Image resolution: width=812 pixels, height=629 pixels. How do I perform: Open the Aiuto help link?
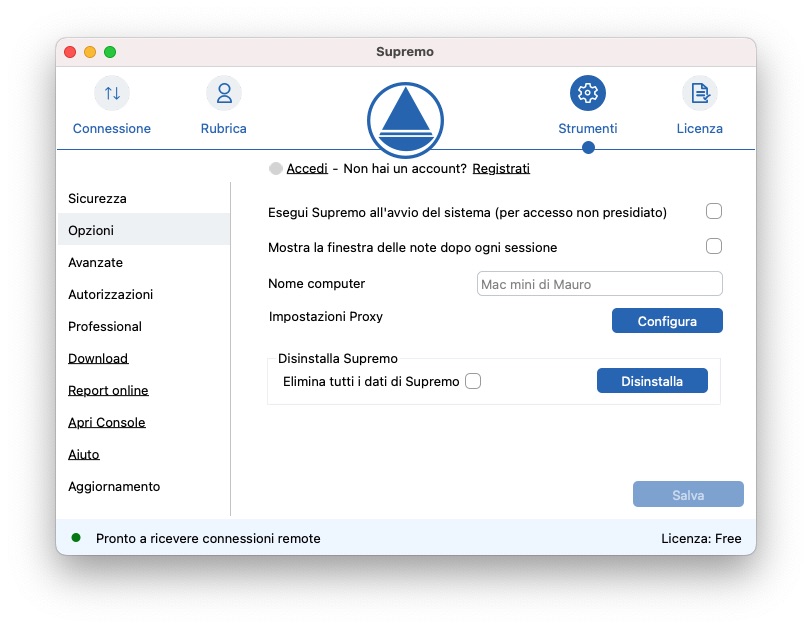84,455
